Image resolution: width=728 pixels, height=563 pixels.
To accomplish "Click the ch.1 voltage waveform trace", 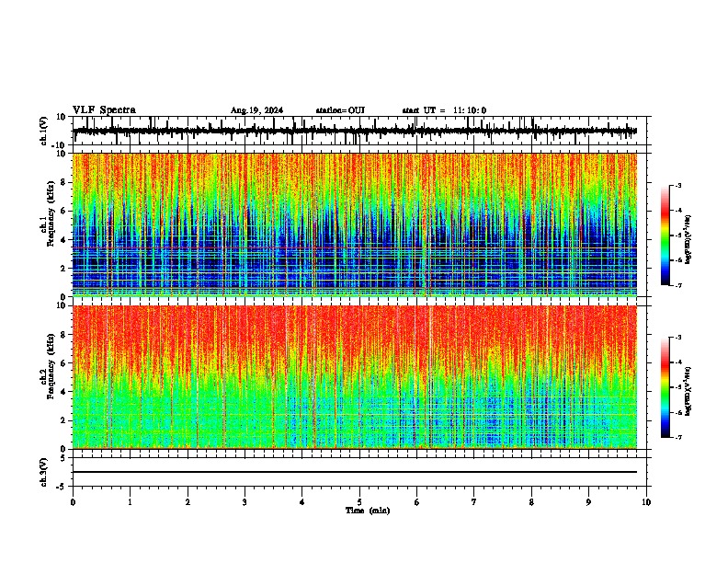I will (x=355, y=131).
